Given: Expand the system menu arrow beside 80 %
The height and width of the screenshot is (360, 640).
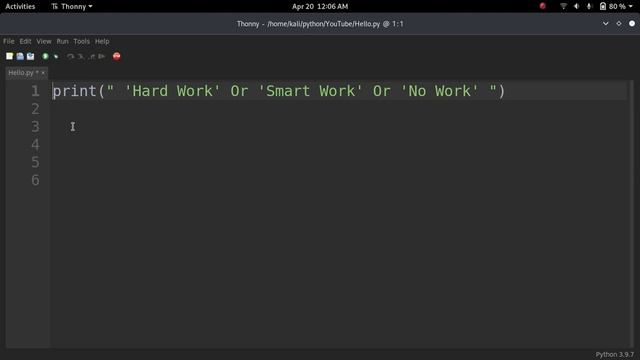Looking at the screenshot, I should pyautogui.click(x=631, y=7).
